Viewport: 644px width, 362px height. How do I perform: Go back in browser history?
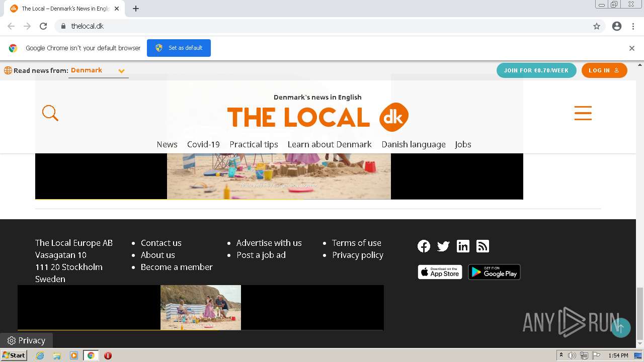pyautogui.click(x=11, y=26)
